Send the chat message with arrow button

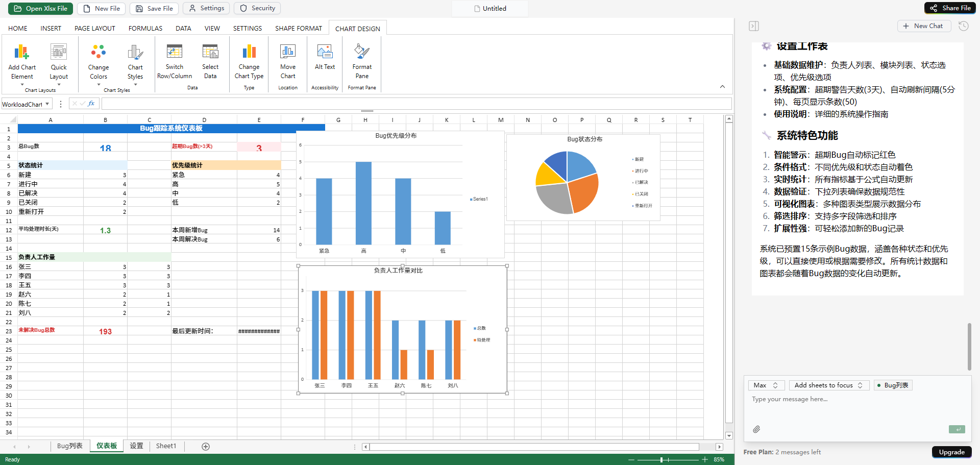(x=957, y=429)
